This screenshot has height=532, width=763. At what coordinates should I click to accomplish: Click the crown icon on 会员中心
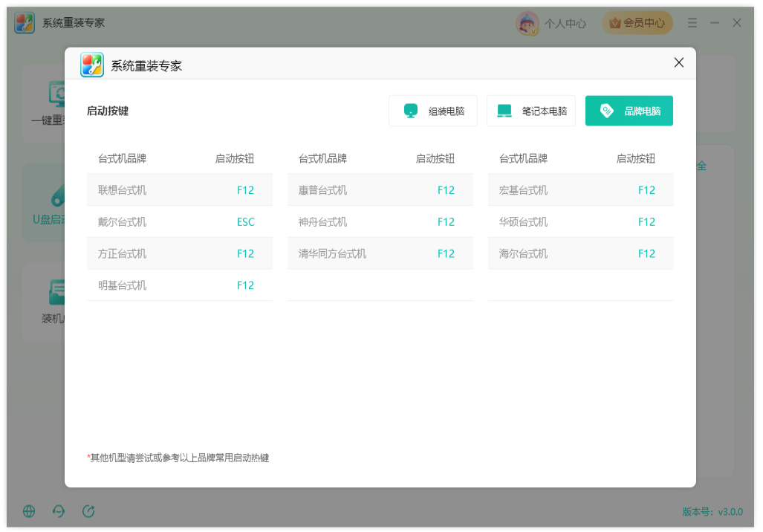pyautogui.click(x=615, y=23)
